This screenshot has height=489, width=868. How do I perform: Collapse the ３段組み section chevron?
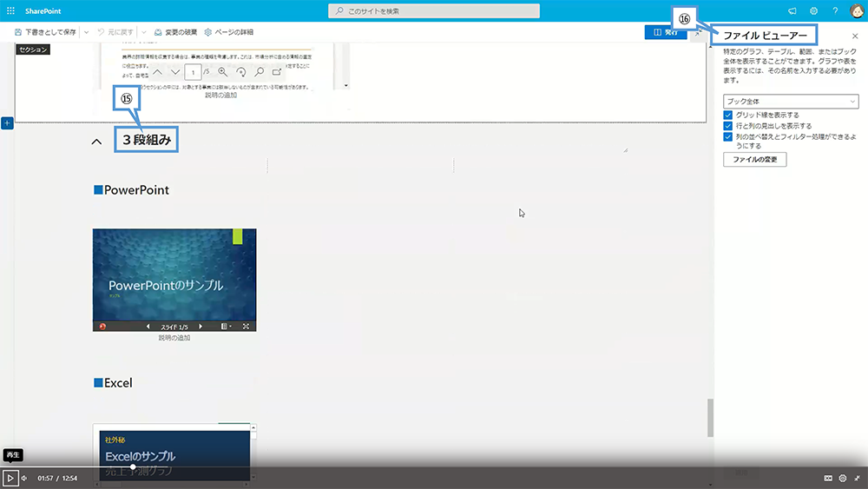click(96, 142)
